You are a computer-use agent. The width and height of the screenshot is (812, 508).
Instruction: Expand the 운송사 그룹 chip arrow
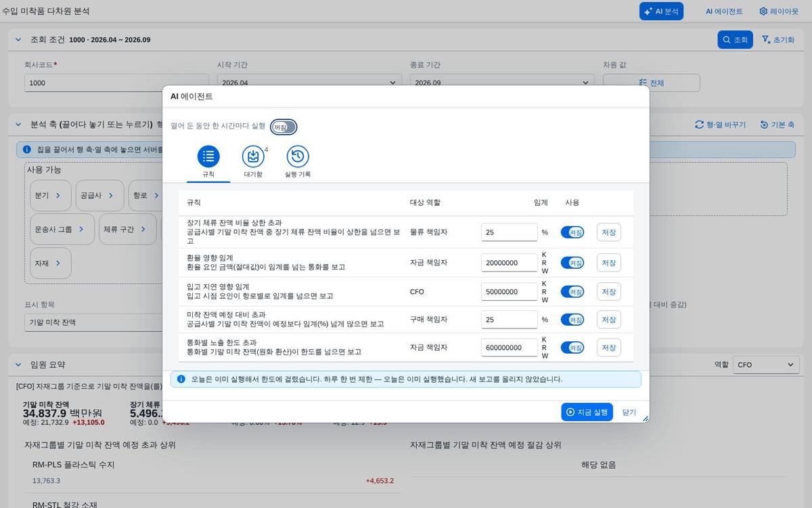tap(81, 229)
